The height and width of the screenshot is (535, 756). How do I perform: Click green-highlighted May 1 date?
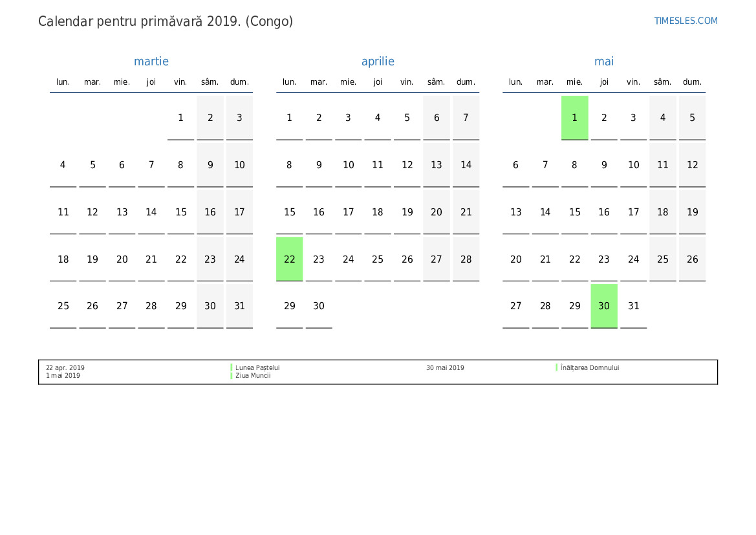(574, 118)
